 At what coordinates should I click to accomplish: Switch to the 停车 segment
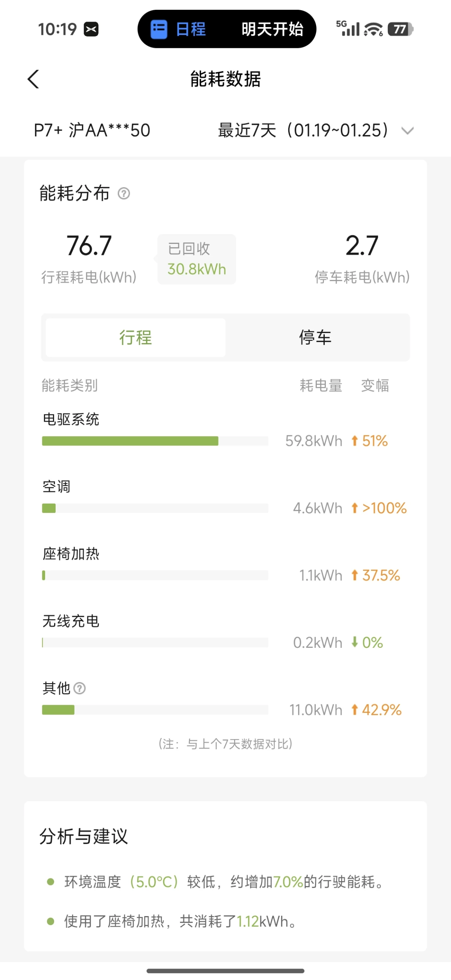[315, 337]
